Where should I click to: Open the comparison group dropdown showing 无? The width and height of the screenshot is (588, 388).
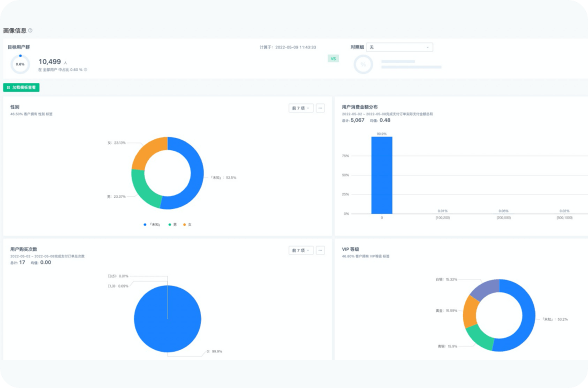click(x=399, y=47)
